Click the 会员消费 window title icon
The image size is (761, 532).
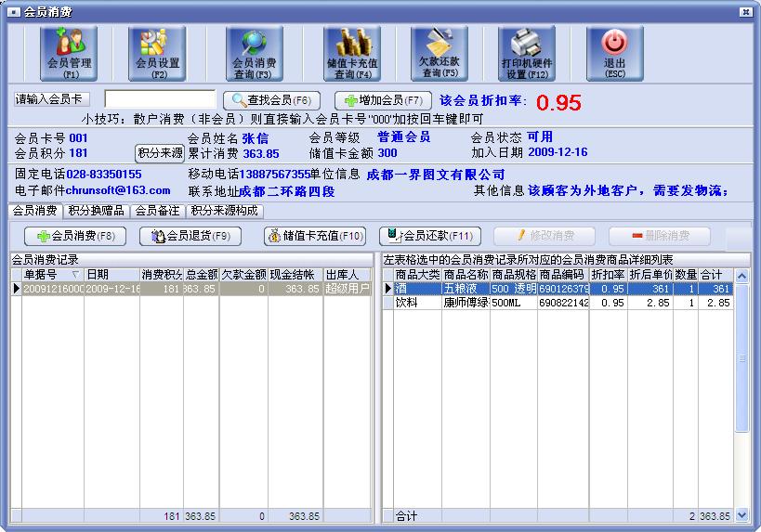point(14,12)
